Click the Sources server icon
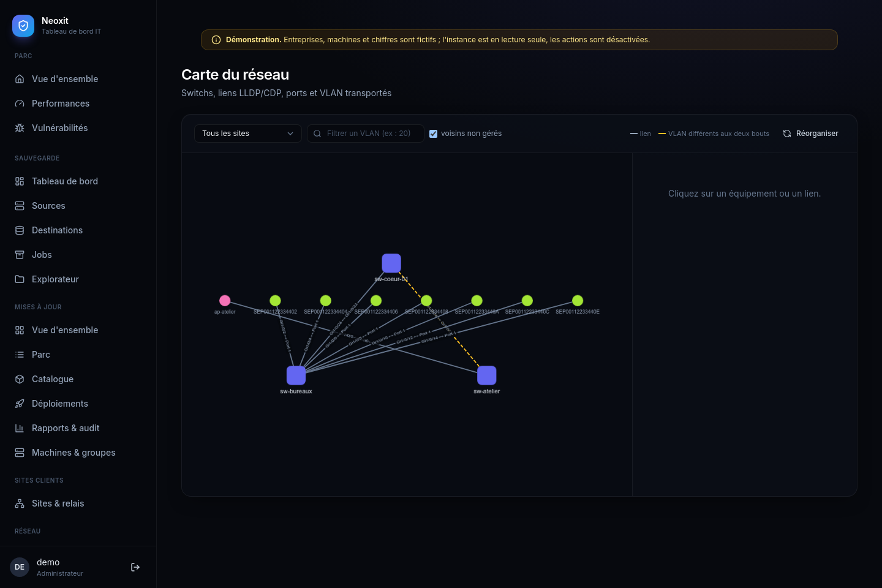Screen dimensions: 882x588 pos(20,206)
